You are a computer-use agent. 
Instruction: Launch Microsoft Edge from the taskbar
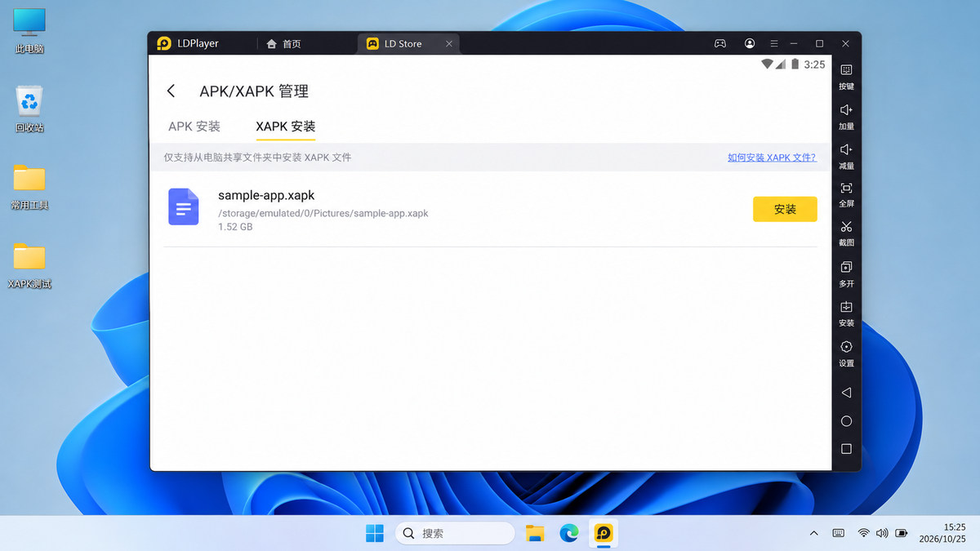pyautogui.click(x=569, y=533)
